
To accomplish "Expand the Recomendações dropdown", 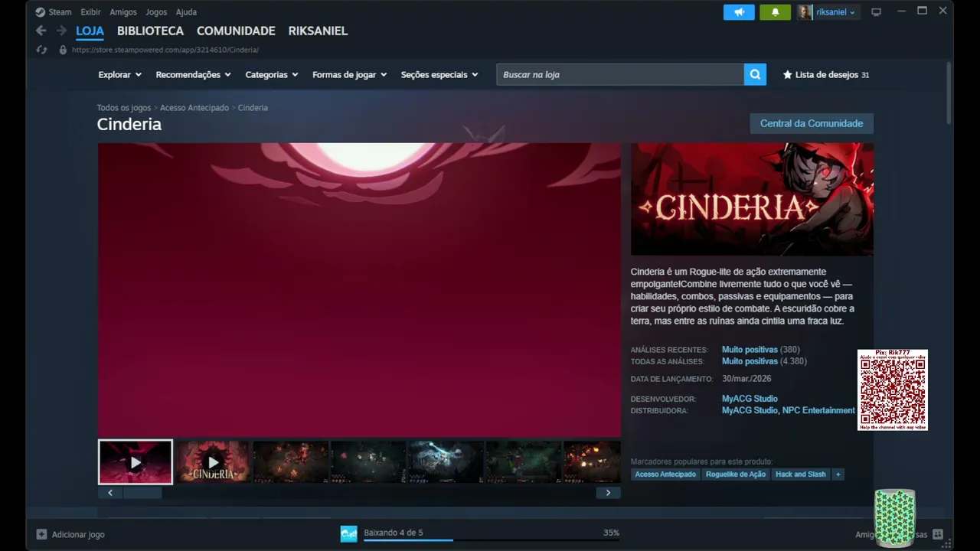I will point(194,75).
